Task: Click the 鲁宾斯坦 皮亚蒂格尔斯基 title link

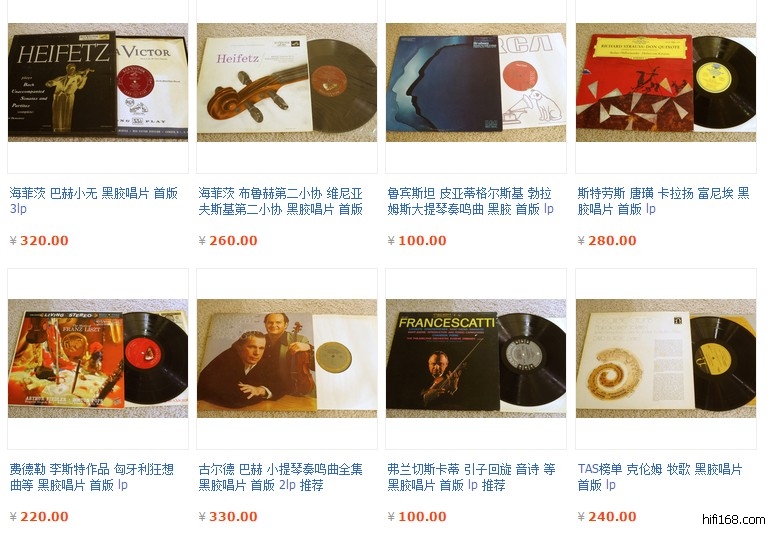Action: point(470,201)
